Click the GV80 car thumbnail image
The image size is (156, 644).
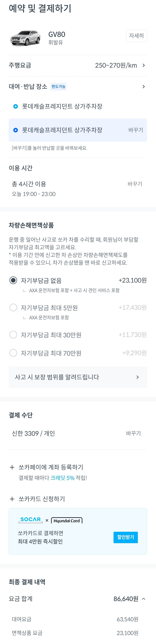tap(26, 38)
